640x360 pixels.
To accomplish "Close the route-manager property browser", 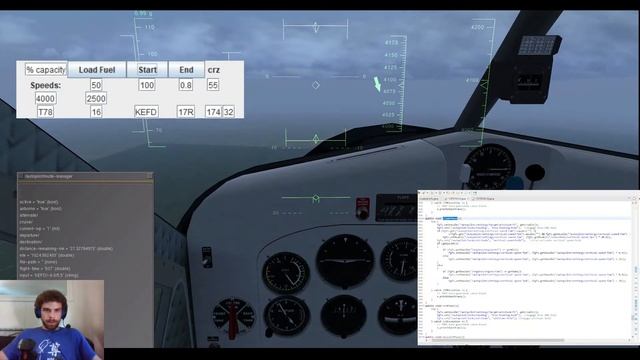I will click(x=149, y=176).
